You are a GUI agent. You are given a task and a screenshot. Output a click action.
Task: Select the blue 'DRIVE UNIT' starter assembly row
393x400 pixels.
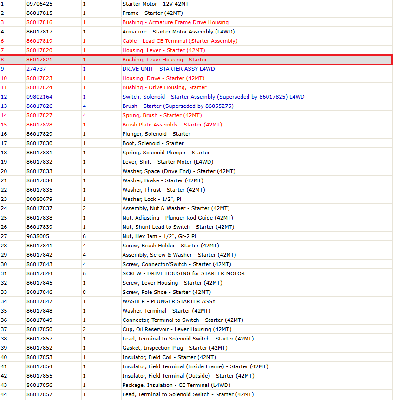point(196,69)
